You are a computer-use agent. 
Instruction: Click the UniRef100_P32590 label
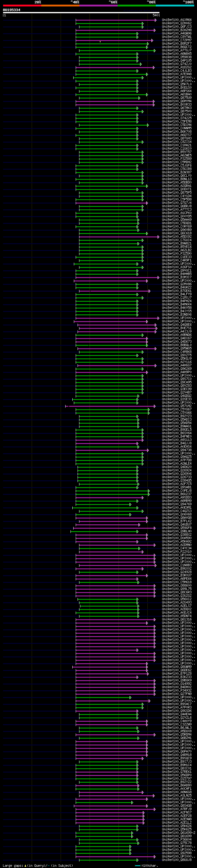tap(177, 253)
